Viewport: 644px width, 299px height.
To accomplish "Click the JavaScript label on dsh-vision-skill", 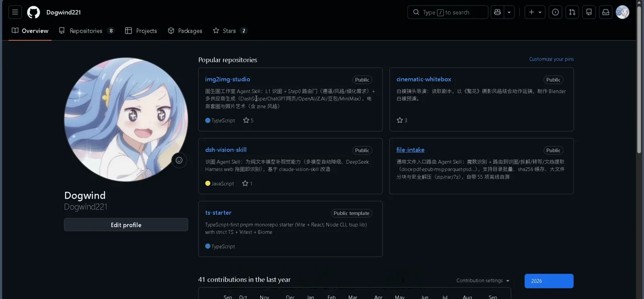I will pyautogui.click(x=219, y=183).
